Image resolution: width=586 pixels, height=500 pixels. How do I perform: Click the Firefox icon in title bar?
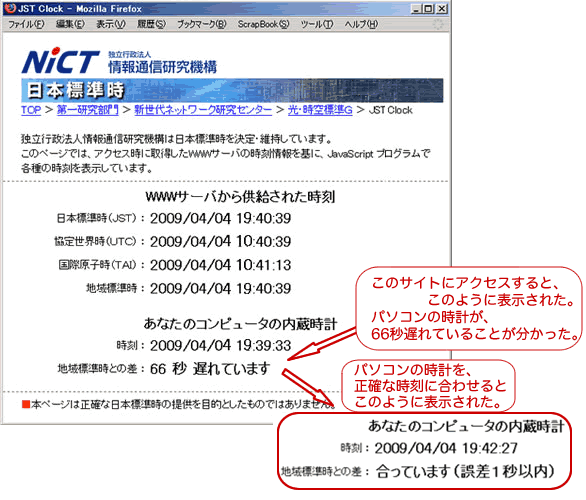pos(10,8)
